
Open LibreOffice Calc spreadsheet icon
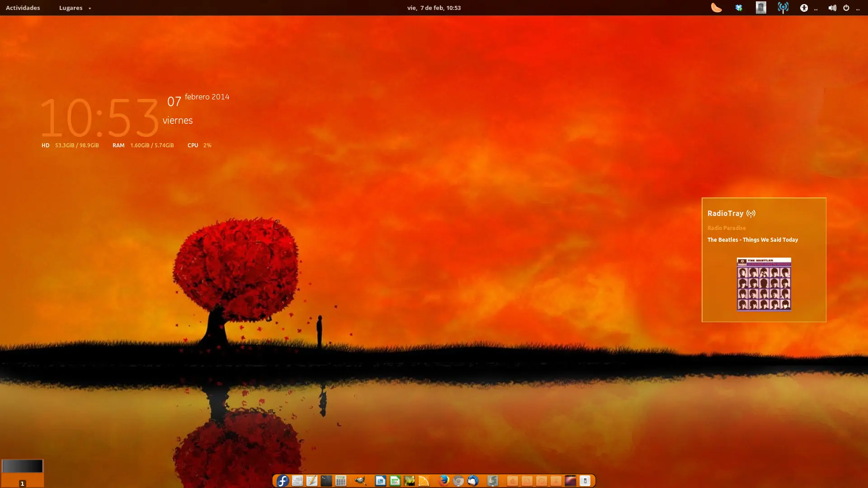coord(395,481)
